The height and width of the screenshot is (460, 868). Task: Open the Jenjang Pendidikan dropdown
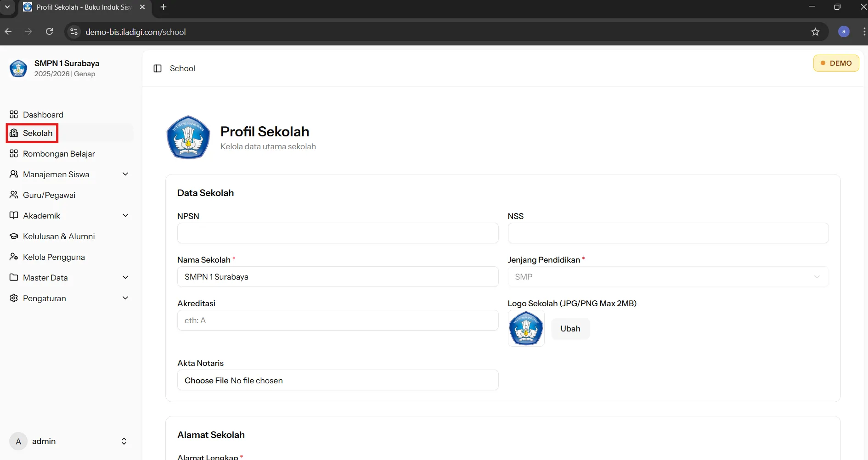[668, 277]
